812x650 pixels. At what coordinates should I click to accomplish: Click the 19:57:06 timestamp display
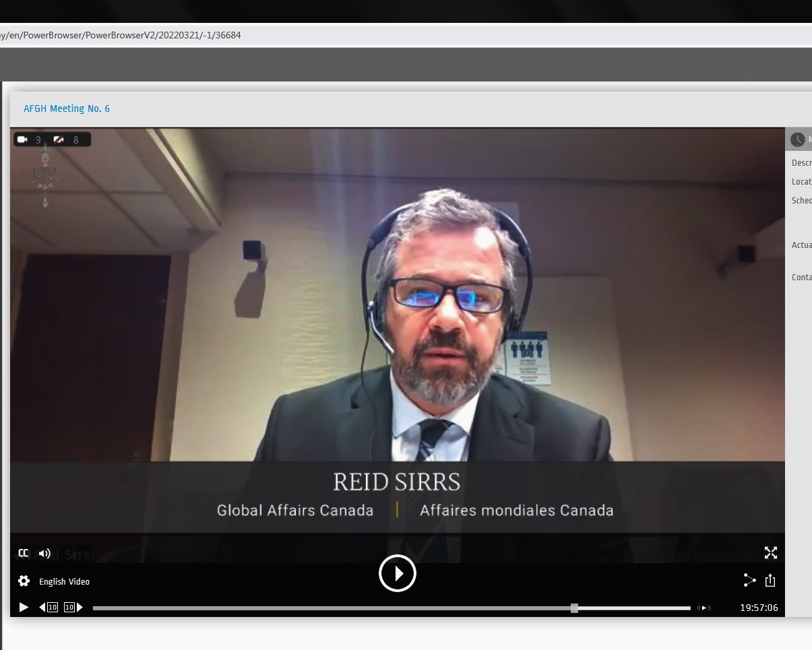click(x=759, y=608)
